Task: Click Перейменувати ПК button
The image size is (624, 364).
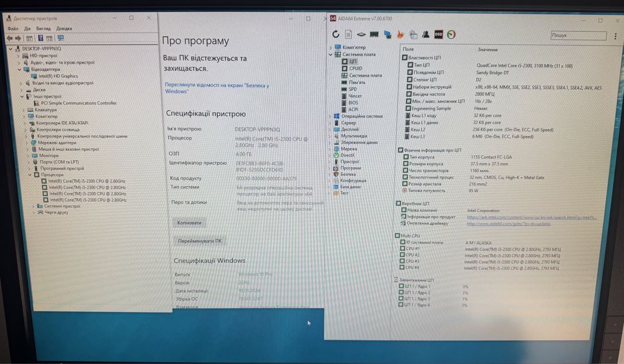Action: click(200, 241)
